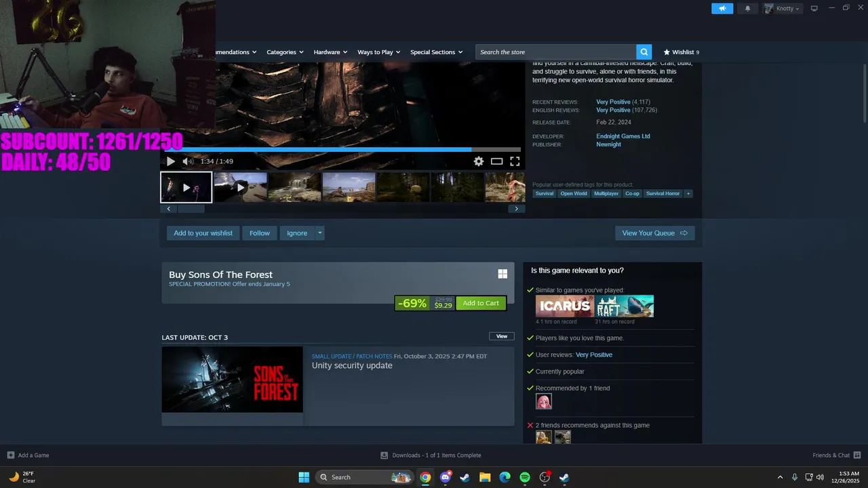Open Unity security update headline

pos(352,366)
